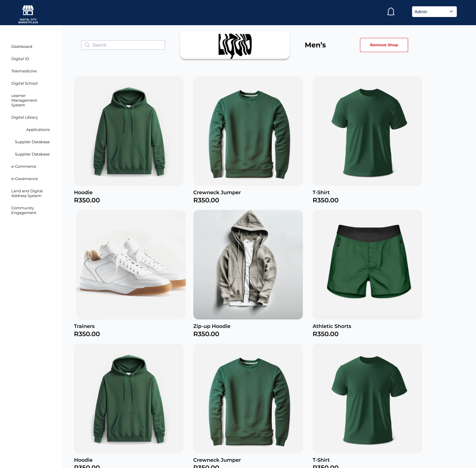
Task: Open Dashboard in the sidebar
Action: click(x=22, y=47)
